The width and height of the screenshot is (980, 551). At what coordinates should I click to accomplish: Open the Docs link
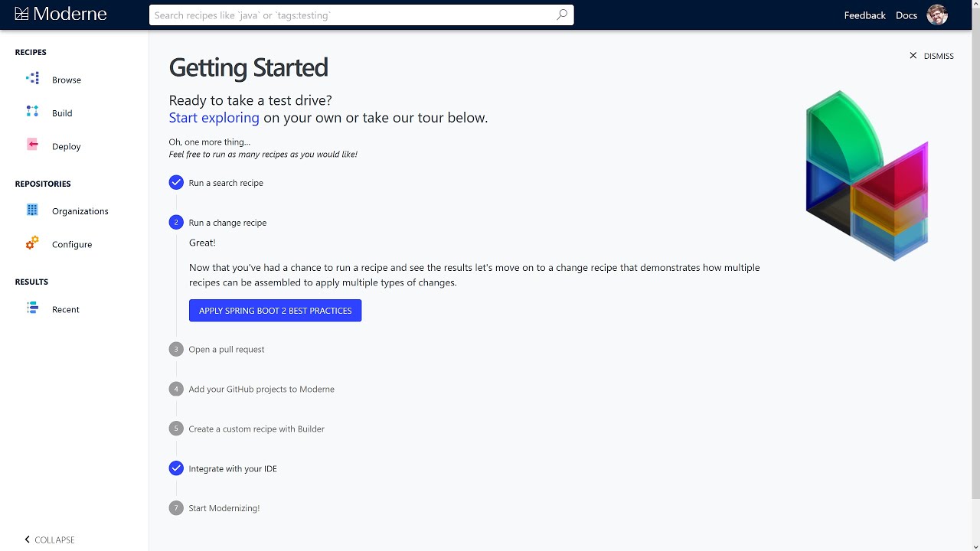coord(906,15)
